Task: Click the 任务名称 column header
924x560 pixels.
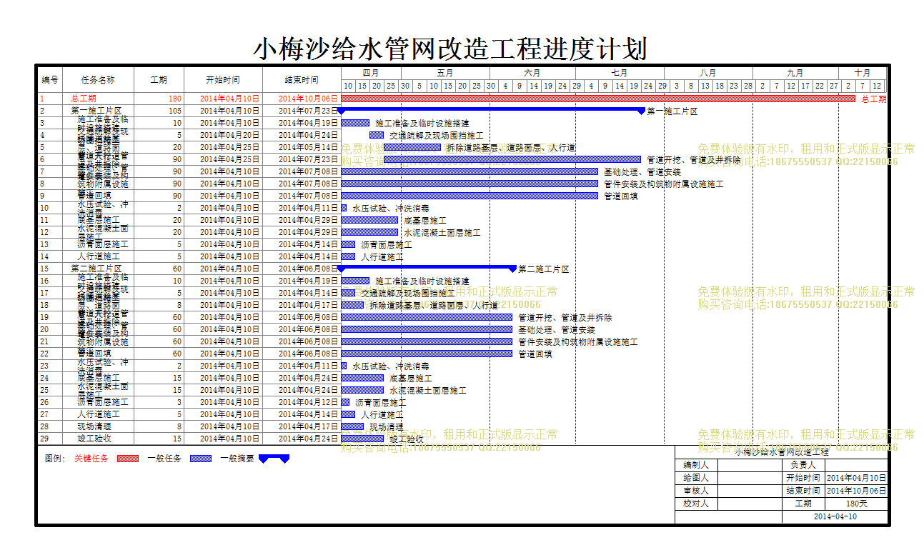Action: [98, 80]
